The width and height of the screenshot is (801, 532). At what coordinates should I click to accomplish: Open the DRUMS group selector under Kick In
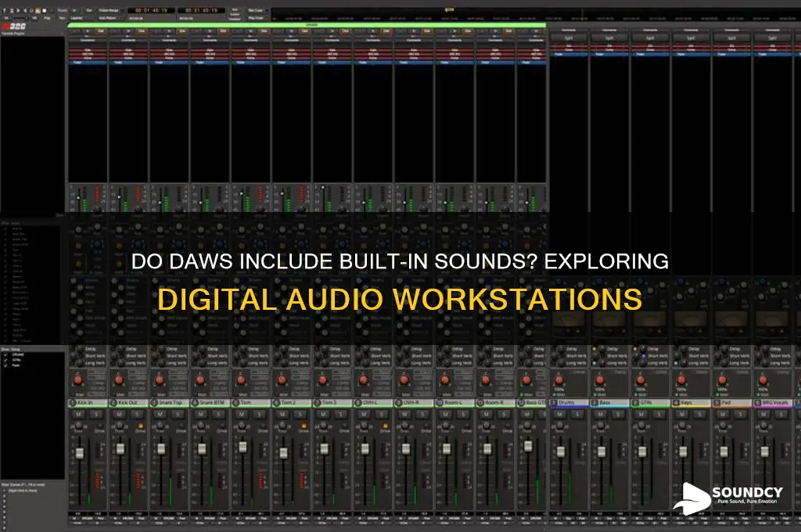coord(88,518)
